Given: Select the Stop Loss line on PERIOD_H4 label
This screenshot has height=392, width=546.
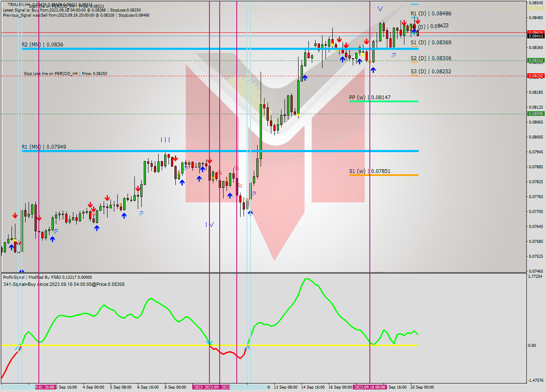Looking at the screenshot, I should point(65,74).
